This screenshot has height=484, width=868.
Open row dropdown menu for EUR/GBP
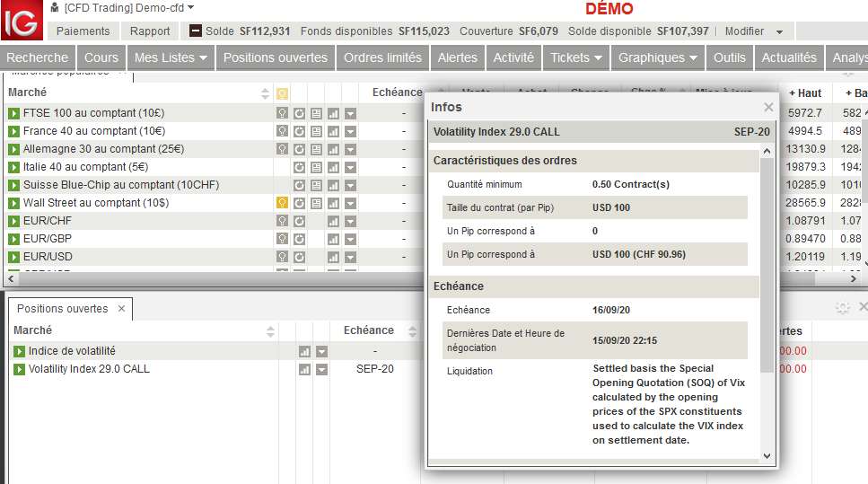350,239
